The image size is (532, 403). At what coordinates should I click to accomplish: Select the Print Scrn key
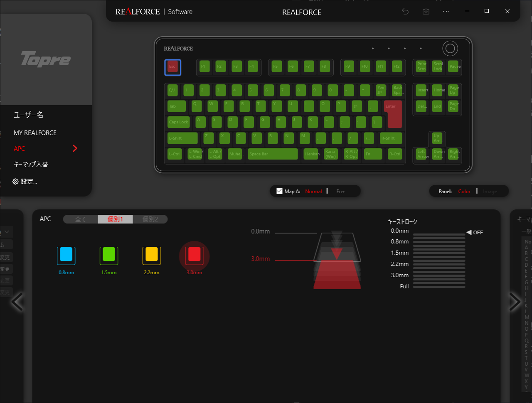(421, 66)
